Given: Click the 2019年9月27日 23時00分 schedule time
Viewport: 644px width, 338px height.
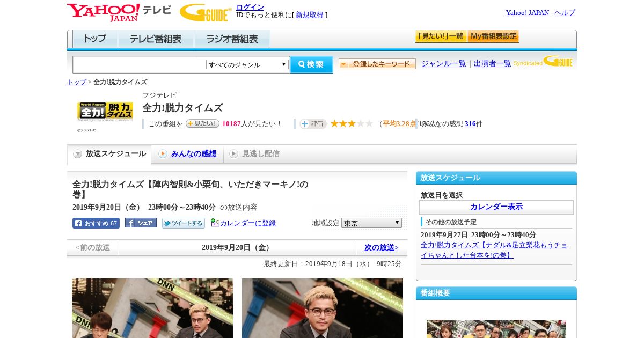Looking at the screenshot, I should pos(478,235).
